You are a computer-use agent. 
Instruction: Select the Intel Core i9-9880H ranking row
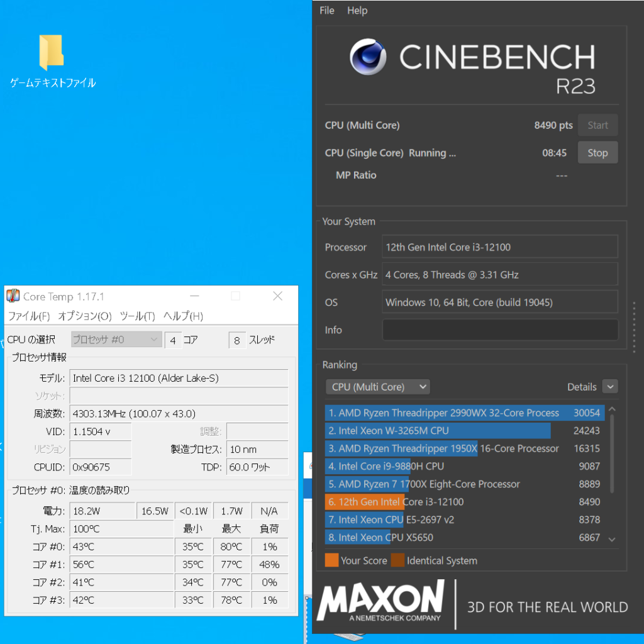pos(465,466)
